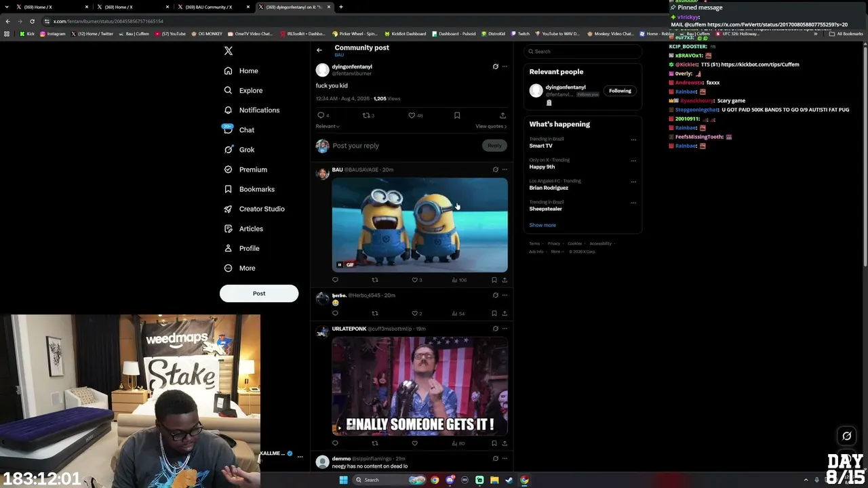The image size is (868, 488).
Task: Open options for Happy 9th trend
Action: point(633,161)
